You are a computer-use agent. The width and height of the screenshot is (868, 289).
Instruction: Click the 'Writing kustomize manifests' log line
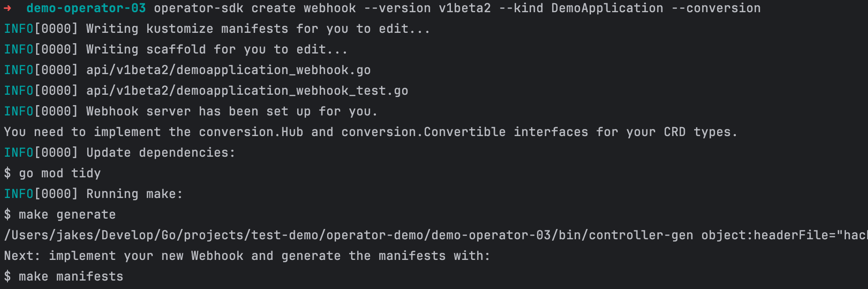click(217, 29)
